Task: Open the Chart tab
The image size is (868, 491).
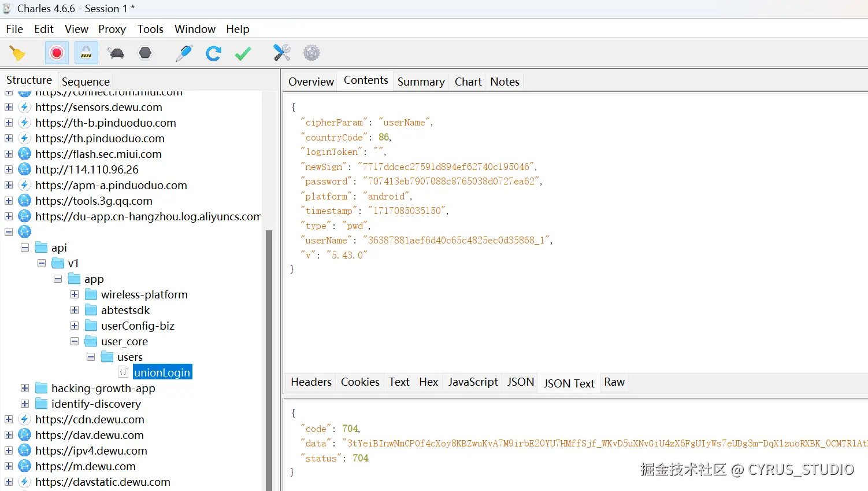Action: pos(468,82)
